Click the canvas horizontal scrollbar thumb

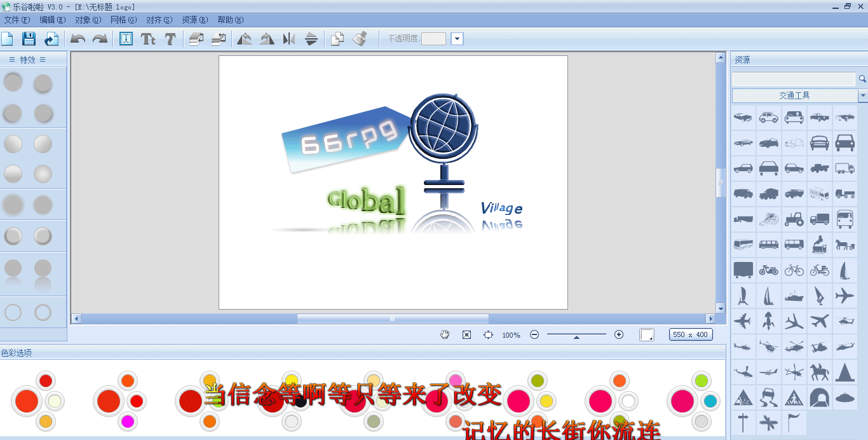(x=393, y=319)
